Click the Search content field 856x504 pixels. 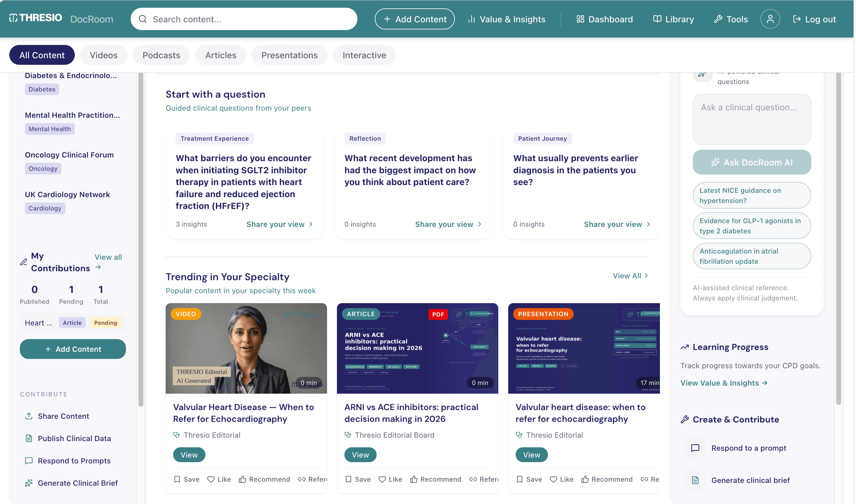point(244,19)
